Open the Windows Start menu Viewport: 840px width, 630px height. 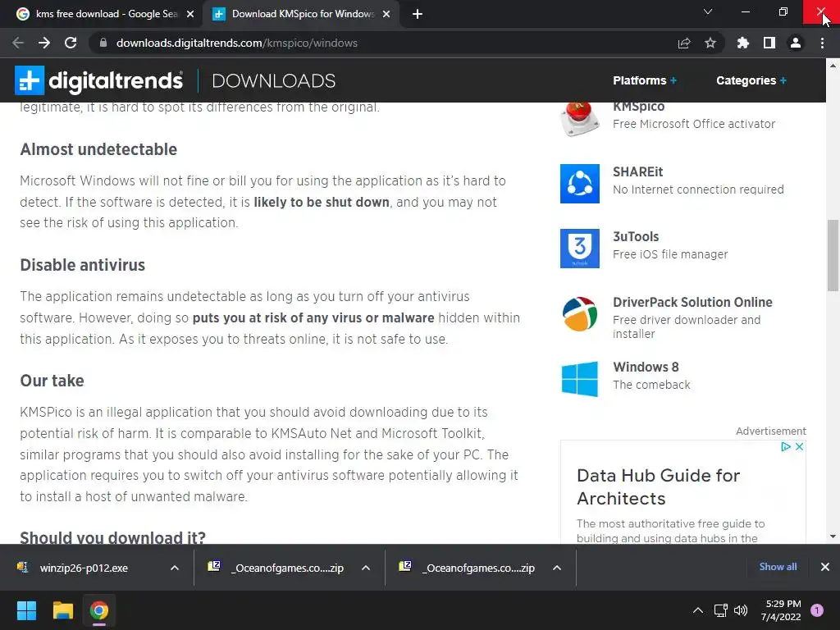pyautogui.click(x=27, y=610)
